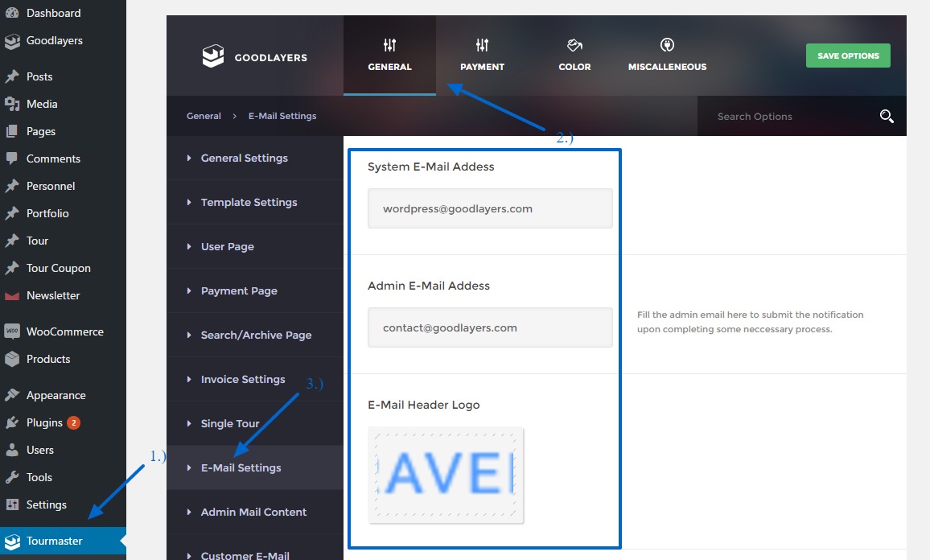Viewport: 930px width, 560px height.
Task: Click the Plugins icon in sidebar
Action: [x=12, y=422]
